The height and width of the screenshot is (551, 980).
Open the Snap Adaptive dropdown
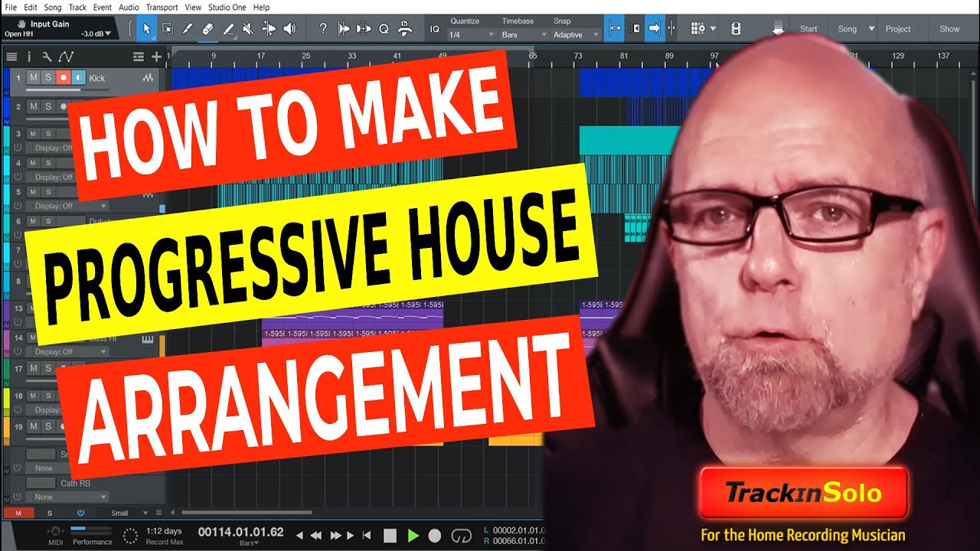[x=577, y=34]
